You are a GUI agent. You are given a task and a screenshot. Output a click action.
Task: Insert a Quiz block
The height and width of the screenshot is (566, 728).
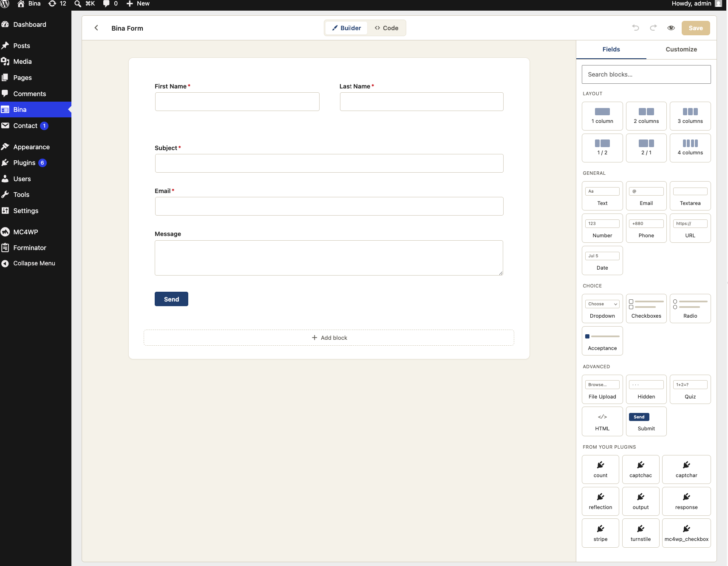point(690,390)
